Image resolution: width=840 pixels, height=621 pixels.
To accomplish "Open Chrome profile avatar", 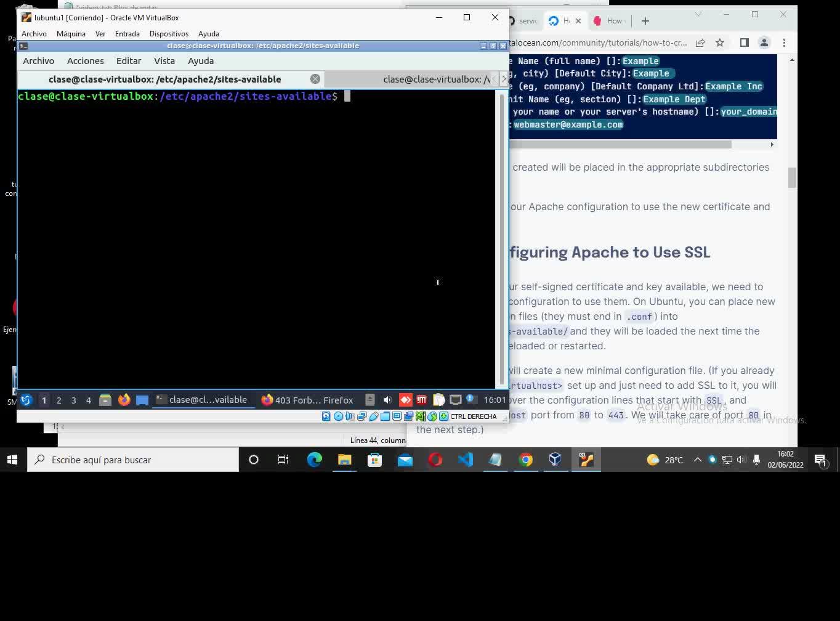I will (x=764, y=43).
